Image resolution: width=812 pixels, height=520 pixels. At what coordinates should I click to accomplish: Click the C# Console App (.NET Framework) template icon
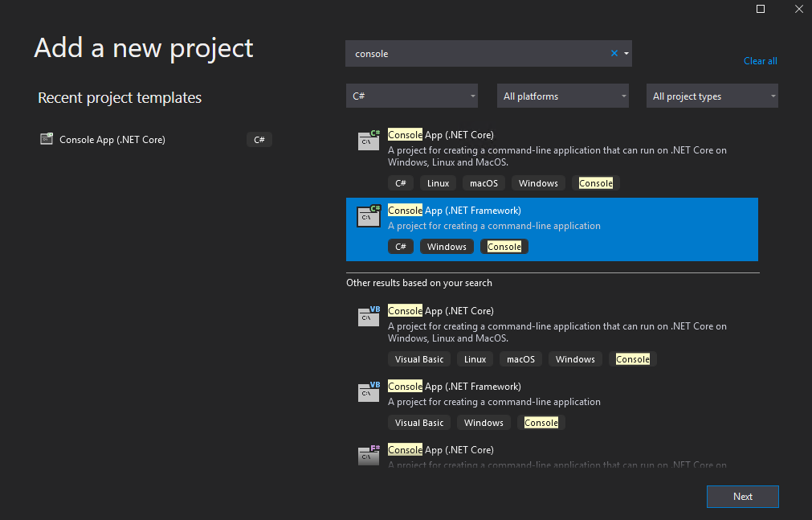click(x=369, y=215)
